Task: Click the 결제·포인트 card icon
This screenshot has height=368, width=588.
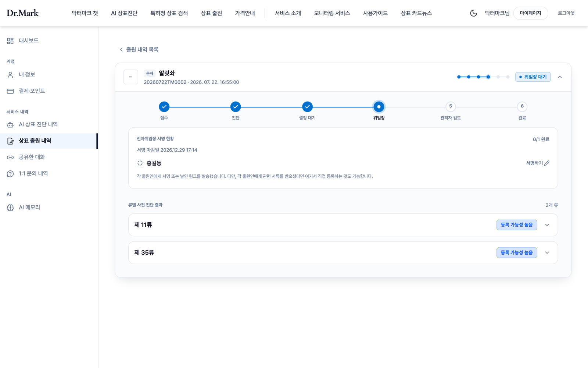Action: [10, 91]
